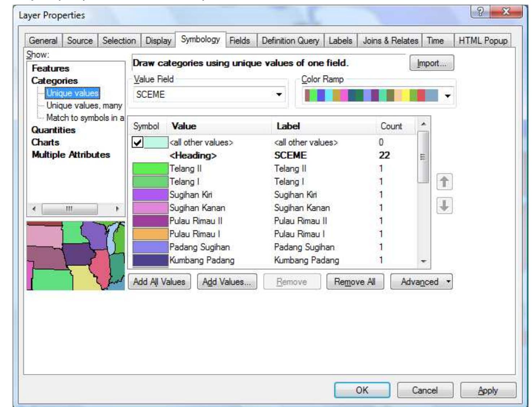Click the Apply button
The height and width of the screenshot is (407, 532).
point(488,390)
